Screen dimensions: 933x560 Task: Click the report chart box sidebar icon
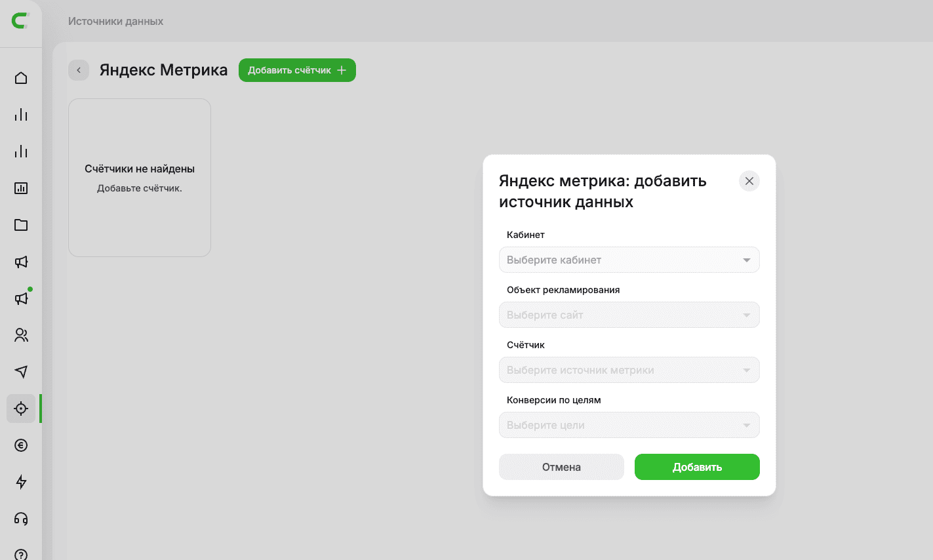pos(21,188)
